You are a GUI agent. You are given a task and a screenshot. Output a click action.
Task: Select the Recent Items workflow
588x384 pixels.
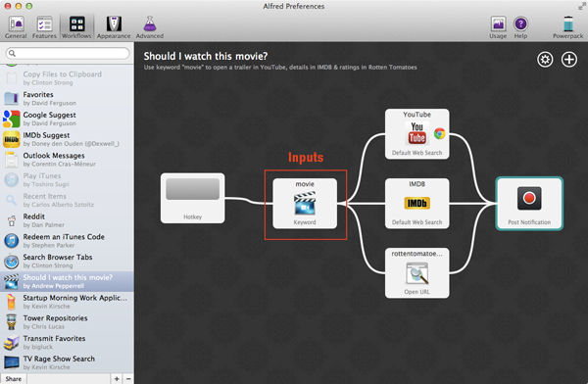click(x=67, y=200)
